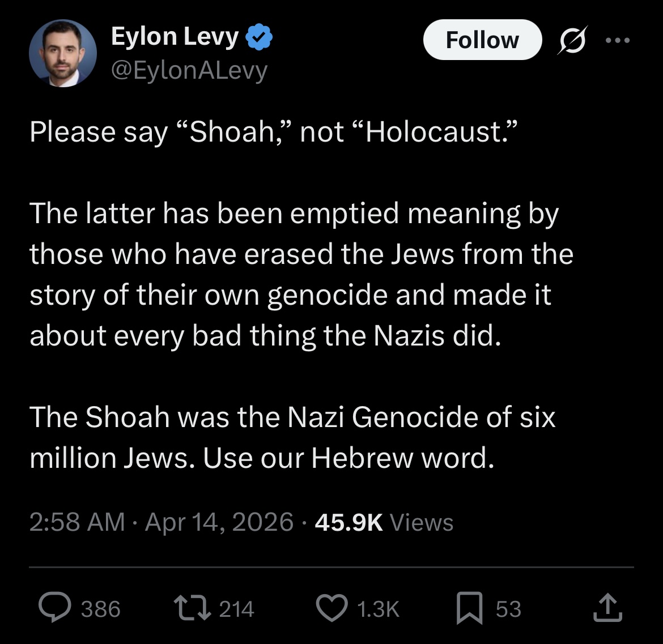Click the 1.3K likes count
This screenshot has width=663, height=644.
[x=378, y=609]
